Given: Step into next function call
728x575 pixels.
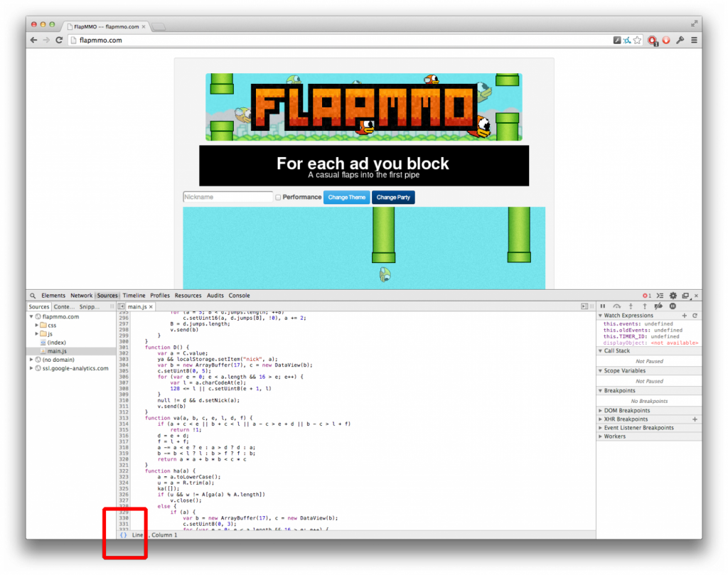Looking at the screenshot, I should [x=631, y=306].
